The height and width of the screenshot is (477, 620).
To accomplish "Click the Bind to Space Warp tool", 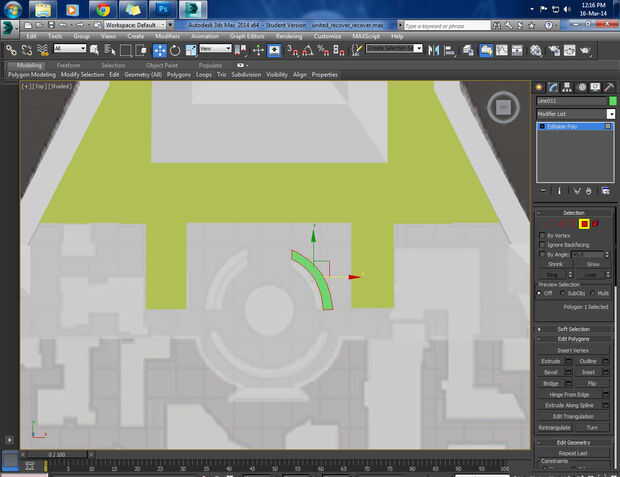I will coord(42,50).
